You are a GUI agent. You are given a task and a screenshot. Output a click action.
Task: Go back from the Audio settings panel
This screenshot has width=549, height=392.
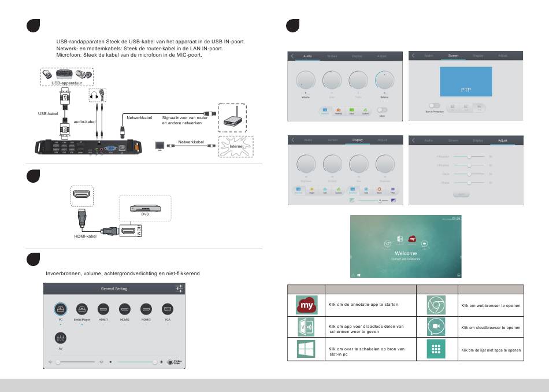coord(292,56)
